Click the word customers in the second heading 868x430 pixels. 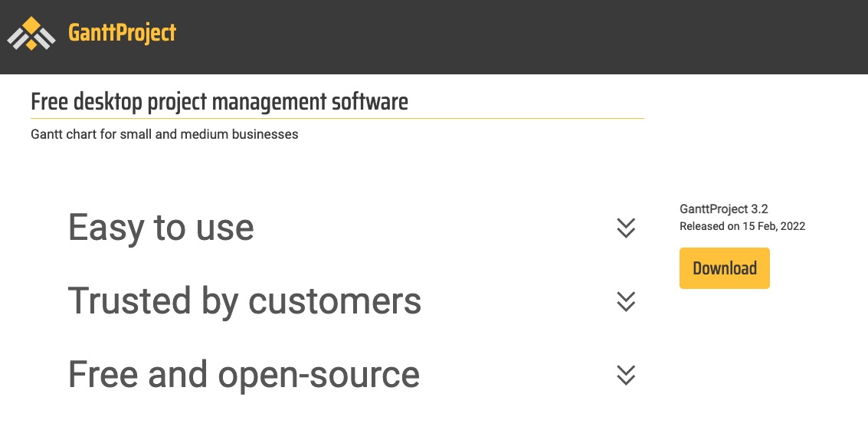334,302
